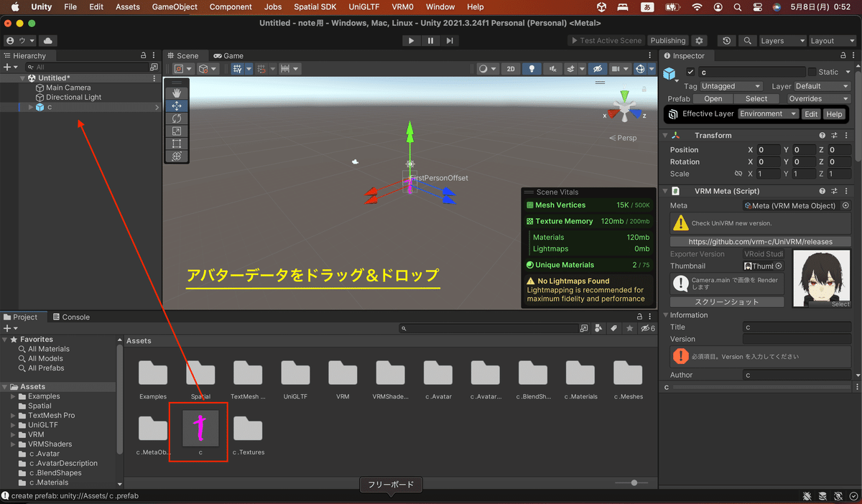The image size is (862, 504).
Task: Open the Layout dropdown
Action: click(832, 41)
